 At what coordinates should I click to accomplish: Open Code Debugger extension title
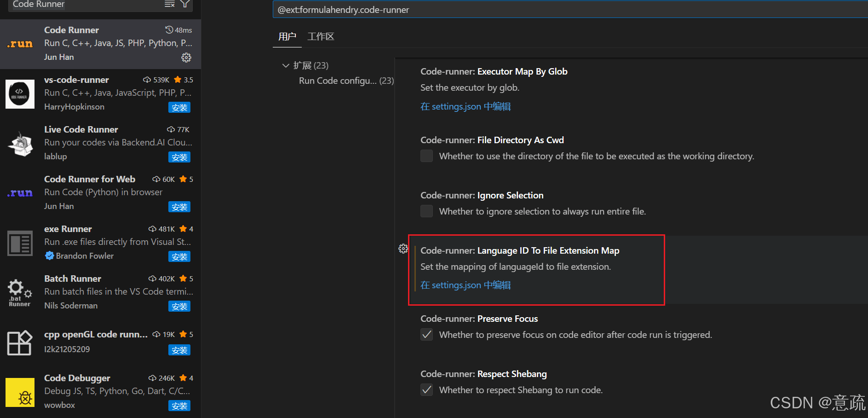point(77,378)
